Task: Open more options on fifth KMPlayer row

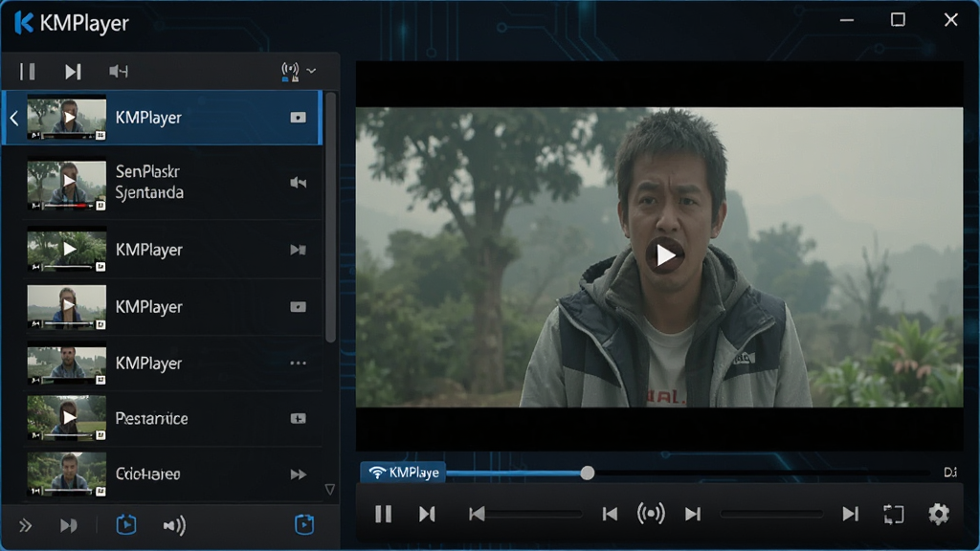Action: click(x=299, y=363)
